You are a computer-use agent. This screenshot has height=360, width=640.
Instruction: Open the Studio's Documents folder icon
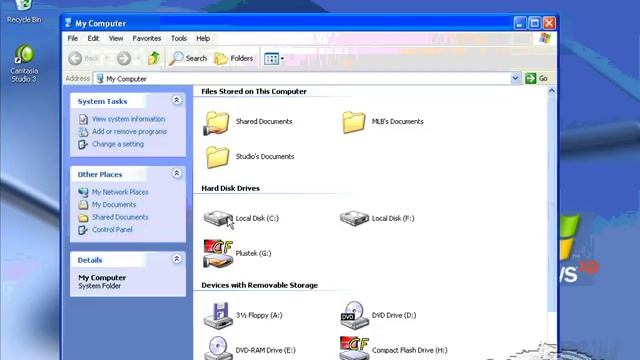tap(217, 157)
